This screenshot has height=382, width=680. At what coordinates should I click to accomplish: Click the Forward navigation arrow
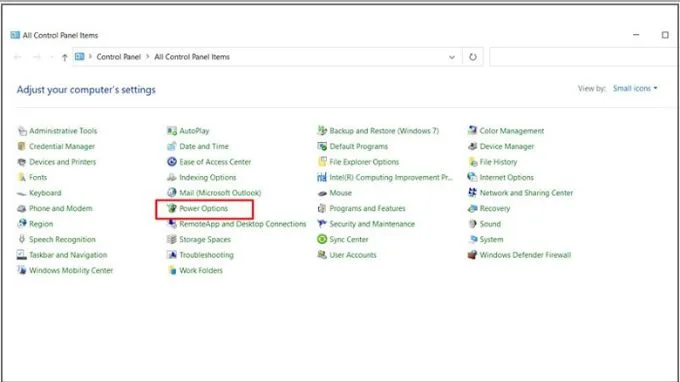coord(37,57)
